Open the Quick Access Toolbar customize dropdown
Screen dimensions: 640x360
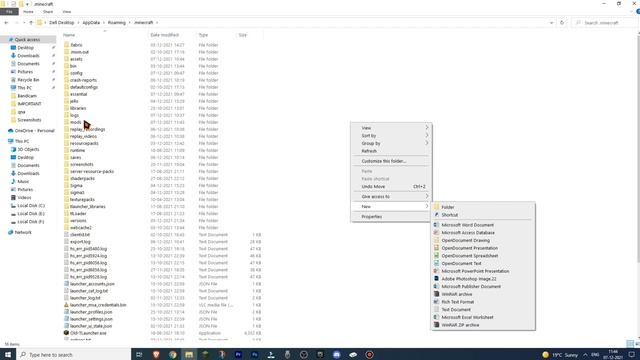point(27,4)
